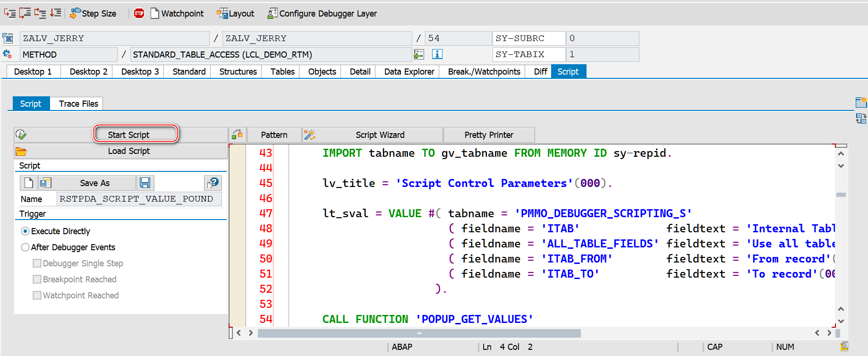Image resolution: width=868 pixels, height=356 pixels.
Task: Click the floppy disk save icon
Action: pyautogui.click(x=145, y=183)
